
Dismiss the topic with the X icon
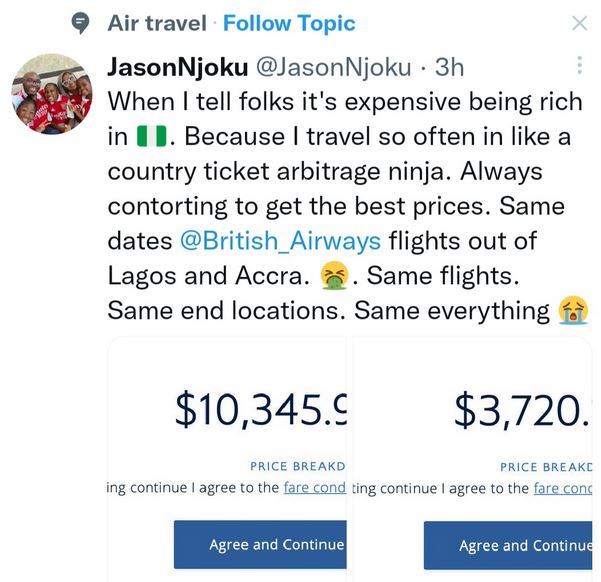(579, 23)
